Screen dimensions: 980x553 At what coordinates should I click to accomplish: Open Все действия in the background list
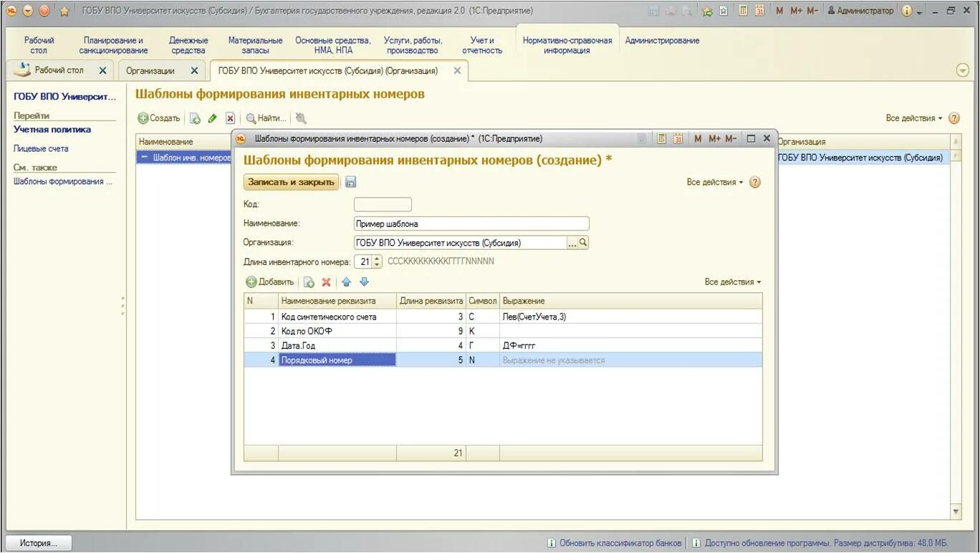pyautogui.click(x=914, y=118)
